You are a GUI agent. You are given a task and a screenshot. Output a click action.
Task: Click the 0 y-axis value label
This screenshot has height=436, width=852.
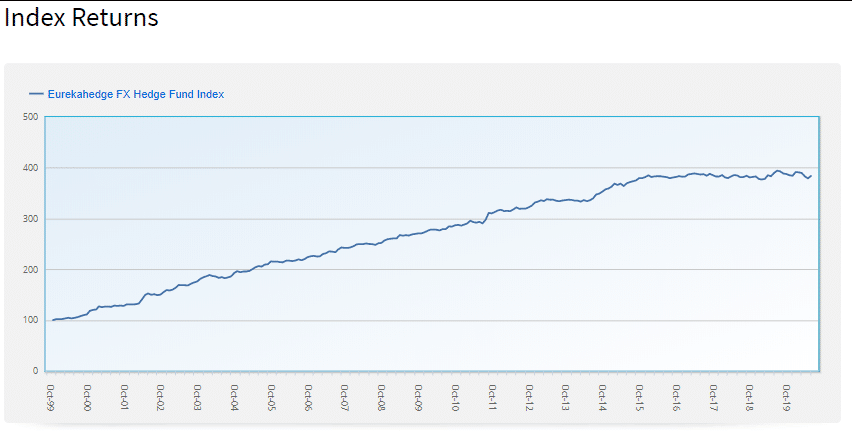click(35, 371)
